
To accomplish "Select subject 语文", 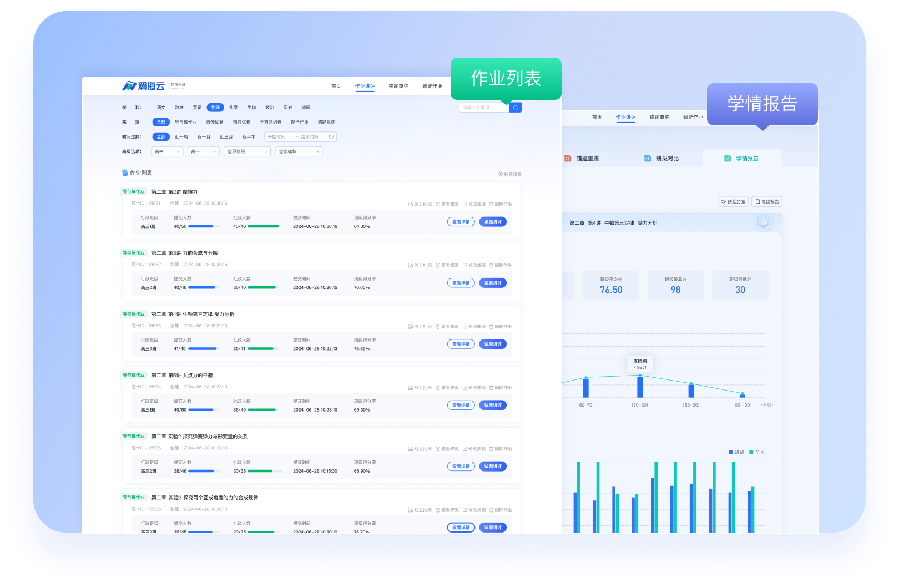I will (161, 108).
